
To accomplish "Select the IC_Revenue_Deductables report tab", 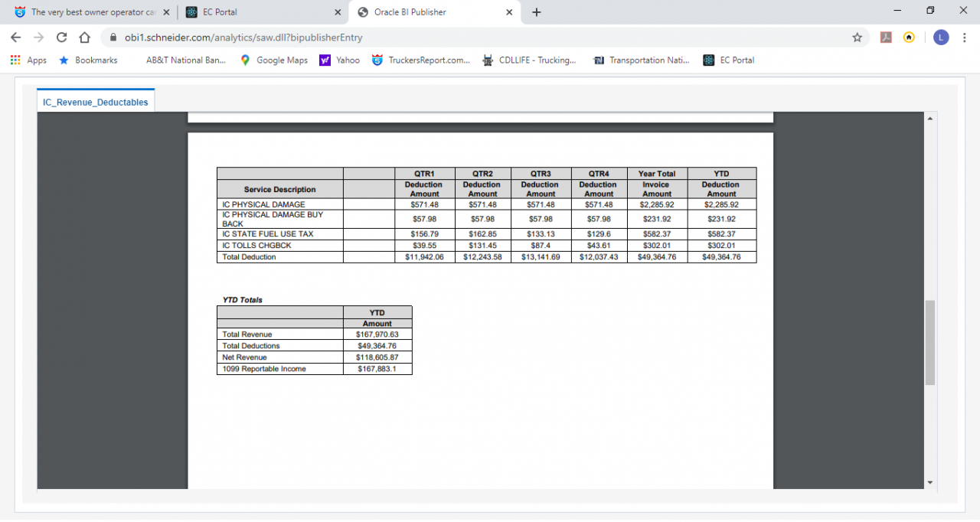I will (96, 102).
